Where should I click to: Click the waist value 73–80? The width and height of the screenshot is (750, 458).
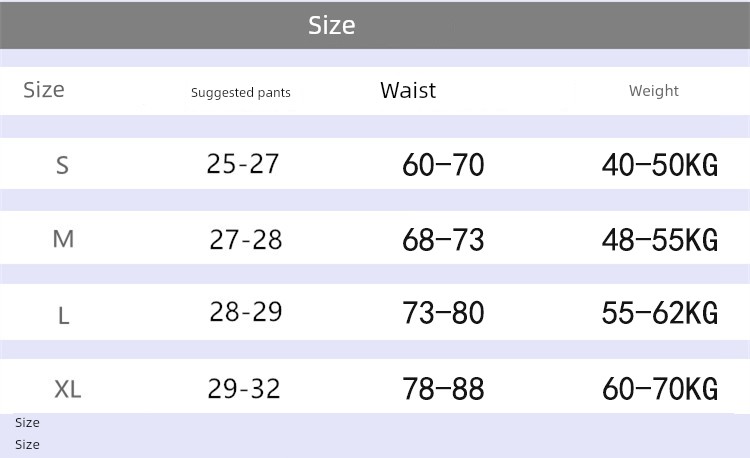pos(443,313)
